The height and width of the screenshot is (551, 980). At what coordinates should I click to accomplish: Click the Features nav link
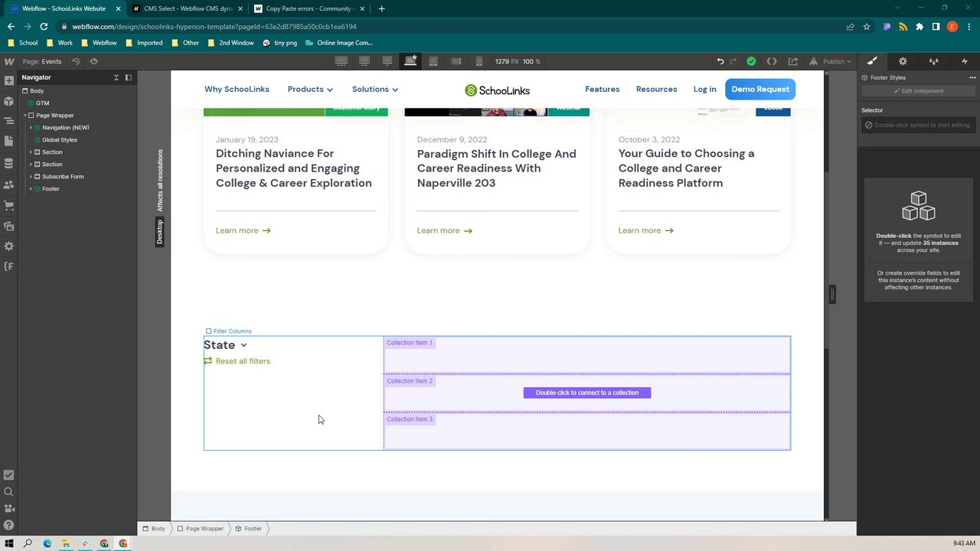pyautogui.click(x=603, y=90)
